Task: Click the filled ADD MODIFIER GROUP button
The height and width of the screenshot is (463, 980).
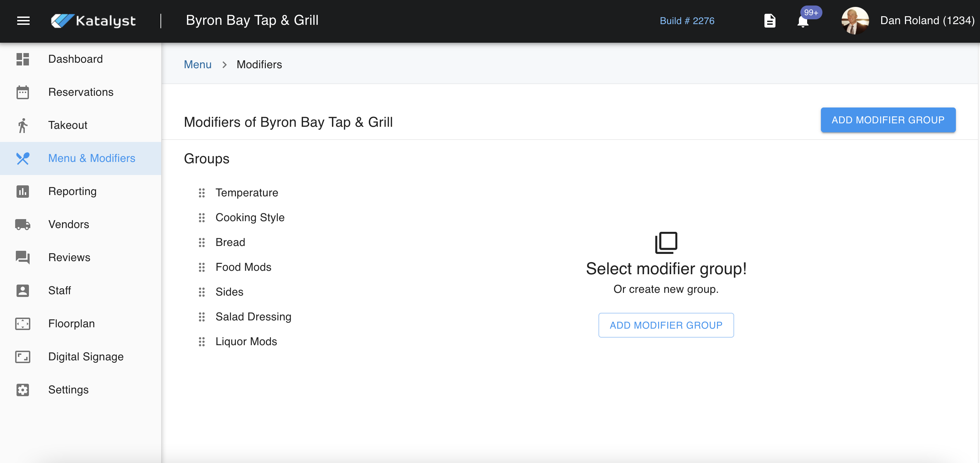Action: 888,120
